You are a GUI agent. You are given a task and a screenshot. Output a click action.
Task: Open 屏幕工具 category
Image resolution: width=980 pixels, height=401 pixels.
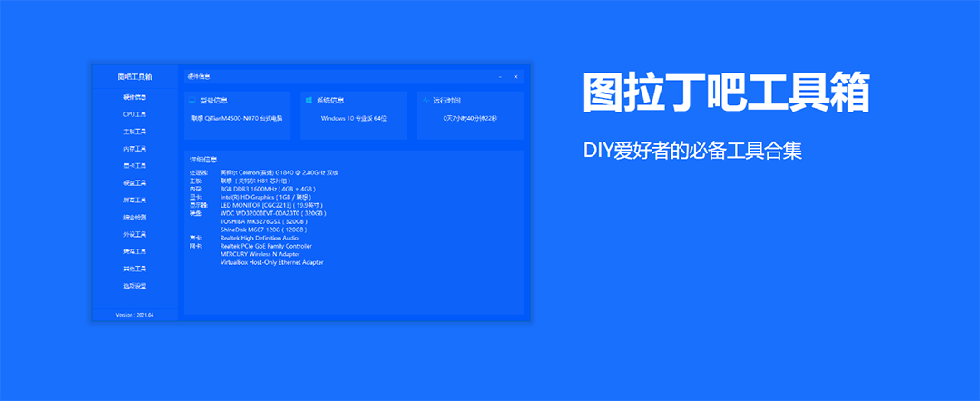click(134, 200)
